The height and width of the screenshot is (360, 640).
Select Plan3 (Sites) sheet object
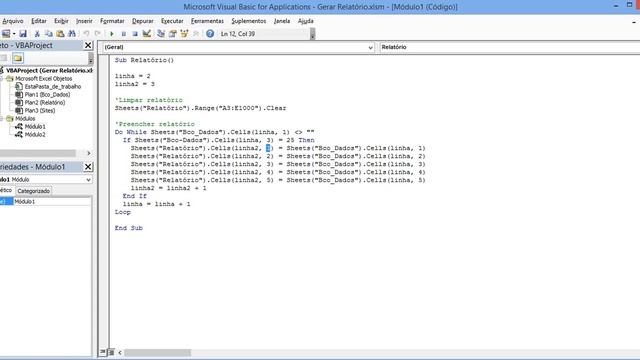[x=40, y=110]
